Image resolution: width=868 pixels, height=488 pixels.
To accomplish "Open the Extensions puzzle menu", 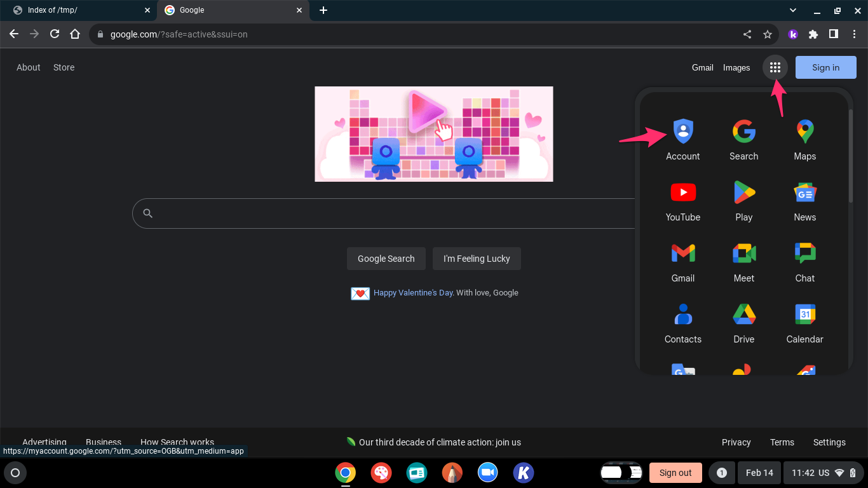I will tap(813, 34).
